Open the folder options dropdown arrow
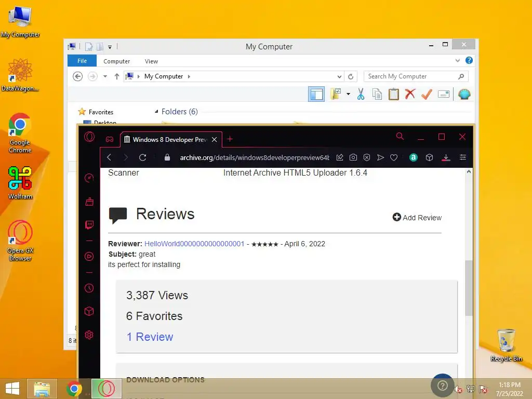The height and width of the screenshot is (399, 532). [x=348, y=94]
